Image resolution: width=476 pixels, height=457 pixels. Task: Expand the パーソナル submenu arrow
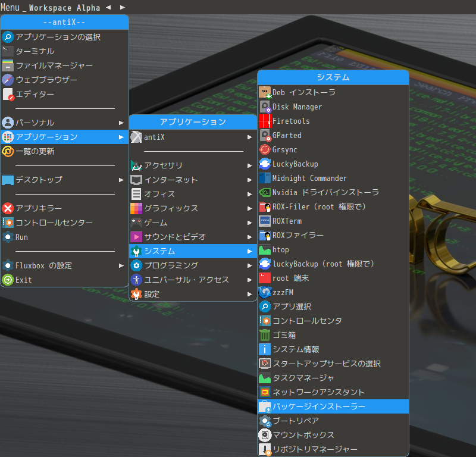pos(121,123)
